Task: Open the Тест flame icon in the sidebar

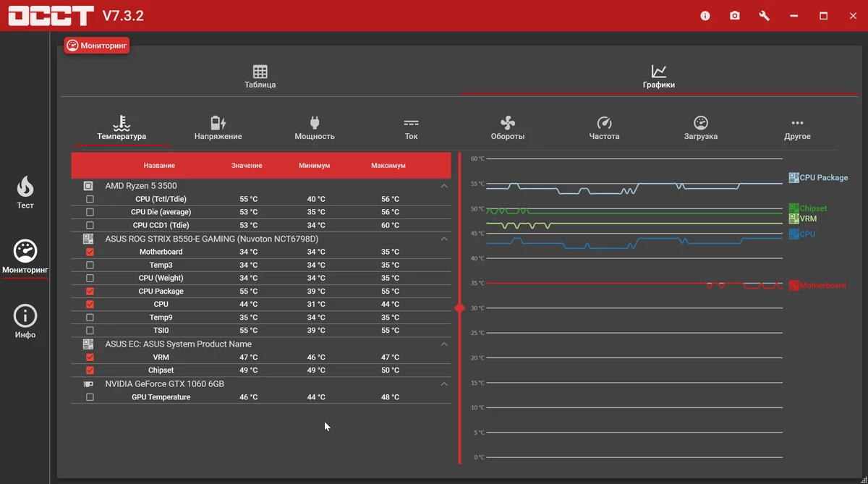Action: click(25, 187)
